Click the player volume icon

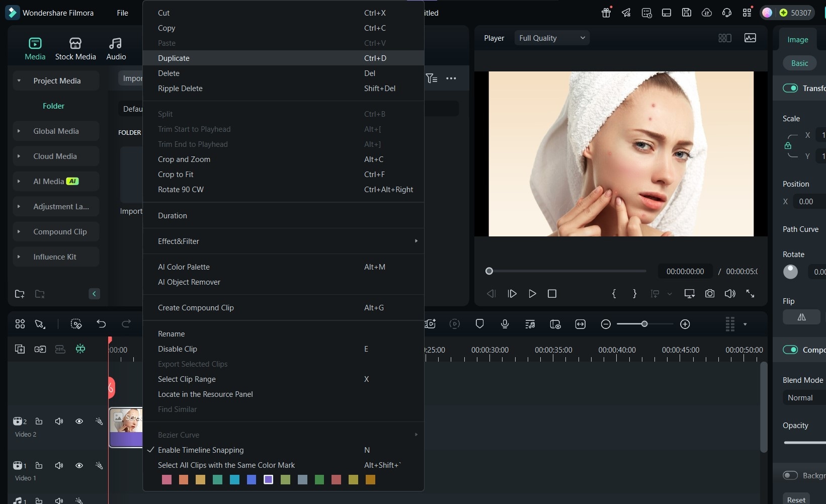[x=730, y=293]
